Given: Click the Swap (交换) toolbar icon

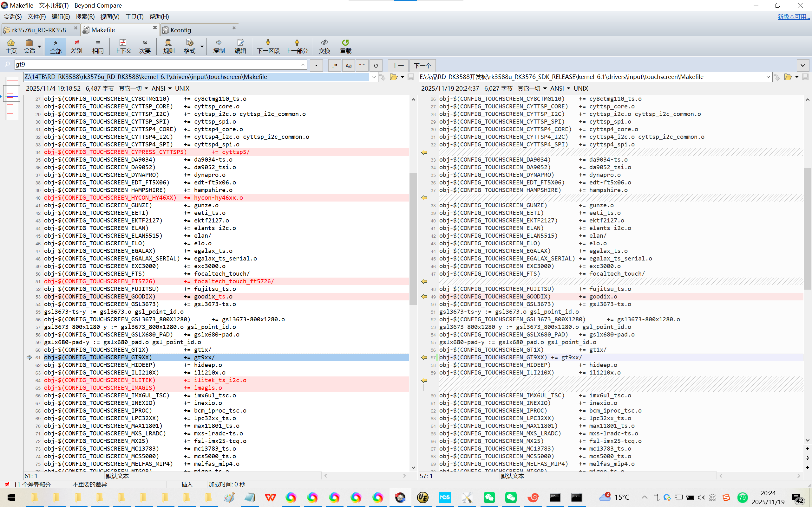Looking at the screenshot, I should point(324,46).
